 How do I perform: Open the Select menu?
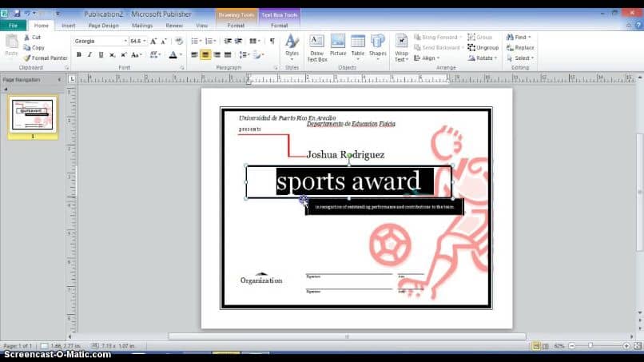pyautogui.click(x=520, y=58)
